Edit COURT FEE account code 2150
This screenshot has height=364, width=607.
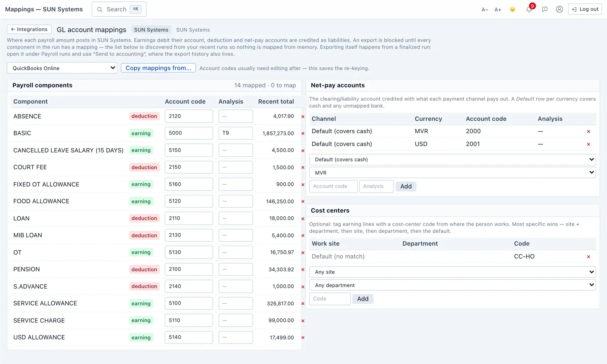click(189, 167)
